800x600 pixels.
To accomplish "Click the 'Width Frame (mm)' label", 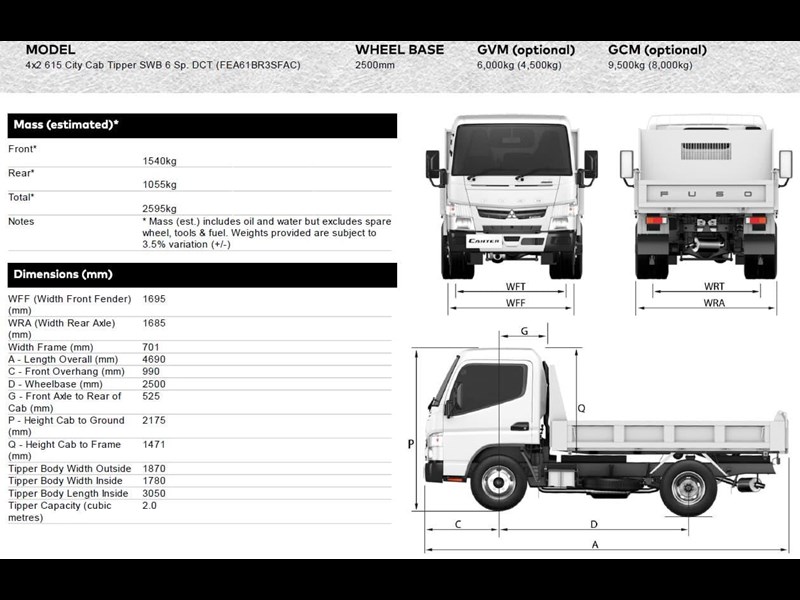I will click(x=51, y=347).
